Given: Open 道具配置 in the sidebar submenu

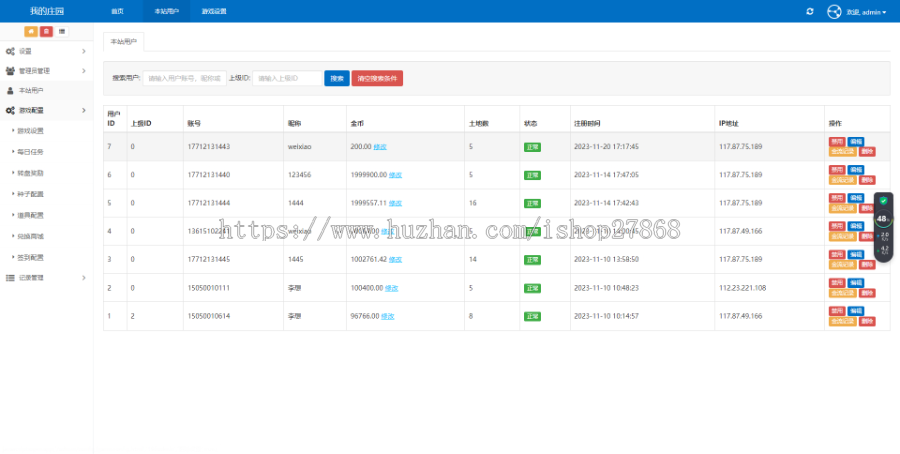Looking at the screenshot, I should [30, 215].
